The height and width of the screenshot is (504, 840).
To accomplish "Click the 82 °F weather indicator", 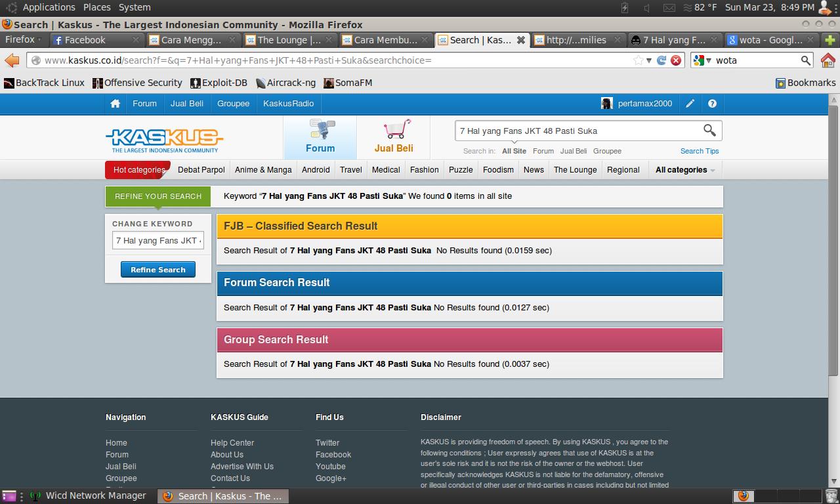I will pyautogui.click(x=700, y=8).
